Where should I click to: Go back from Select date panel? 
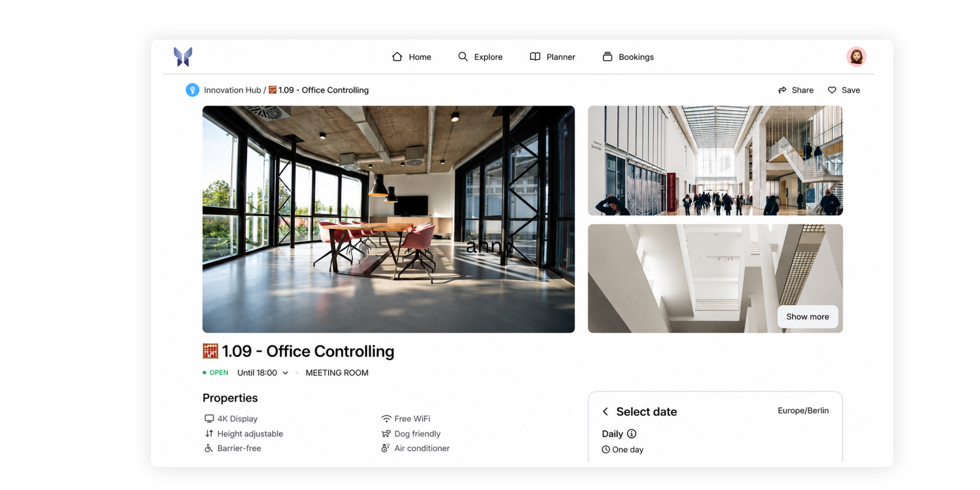click(x=606, y=412)
